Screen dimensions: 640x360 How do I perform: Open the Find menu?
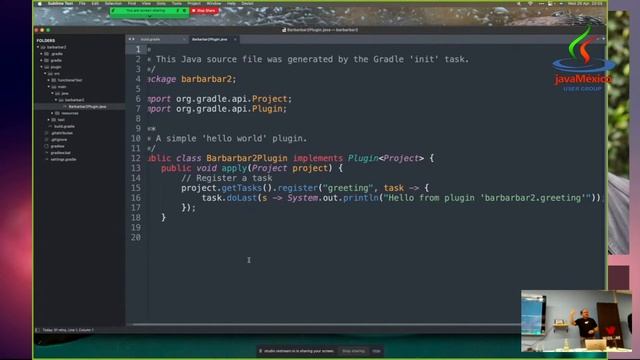[x=132, y=3]
